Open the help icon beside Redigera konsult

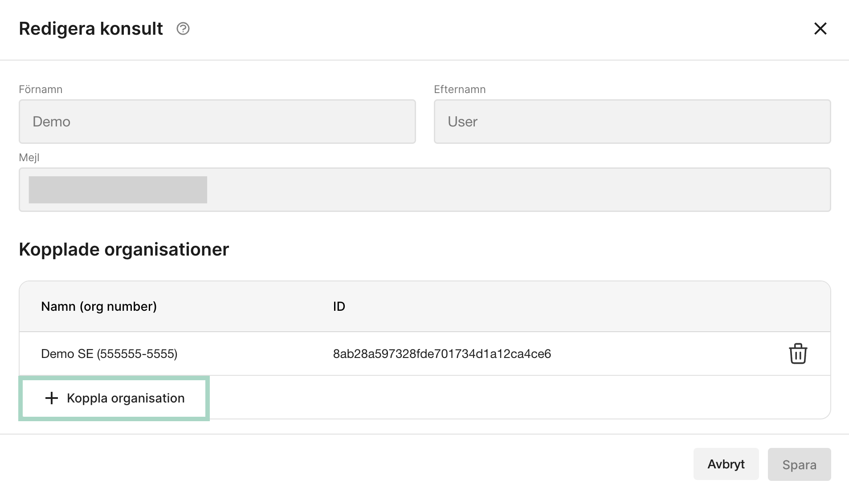pos(183,29)
